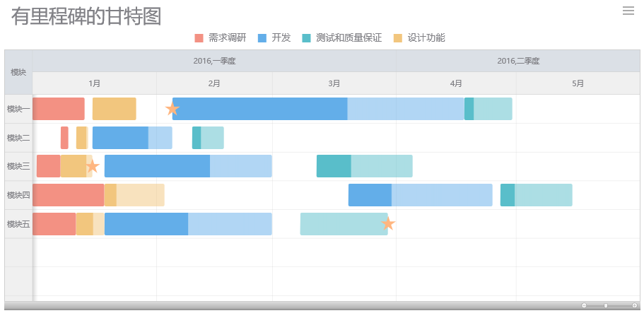This screenshot has width=644, height=318.
Task: Select the 2016,二季度 quarter header
Action: (517, 61)
